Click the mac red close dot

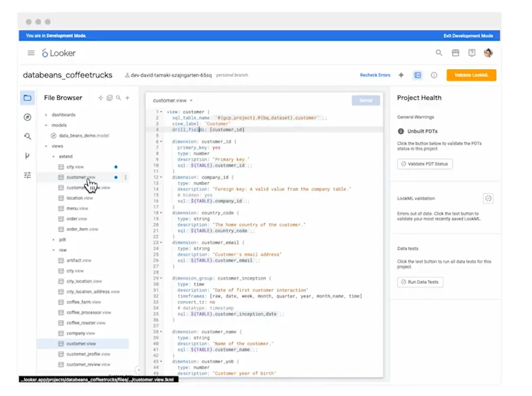(29, 22)
